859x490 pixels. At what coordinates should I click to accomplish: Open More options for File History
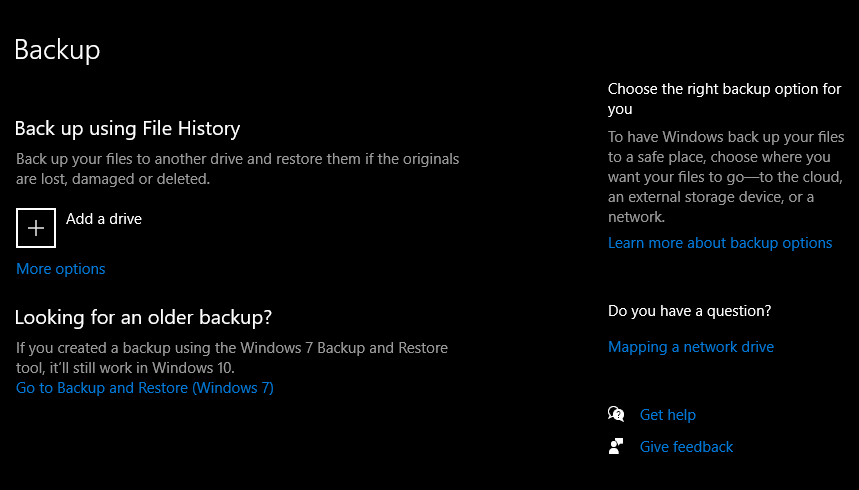(61, 269)
